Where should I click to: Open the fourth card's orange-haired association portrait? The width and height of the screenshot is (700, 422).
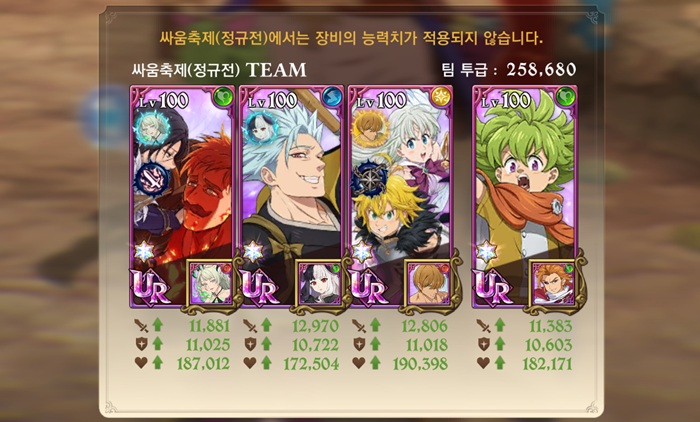(x=553, y=284)
